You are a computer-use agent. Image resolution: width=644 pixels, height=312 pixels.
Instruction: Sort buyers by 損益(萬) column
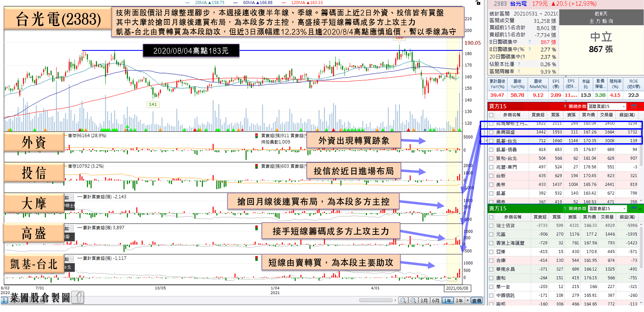627,115
